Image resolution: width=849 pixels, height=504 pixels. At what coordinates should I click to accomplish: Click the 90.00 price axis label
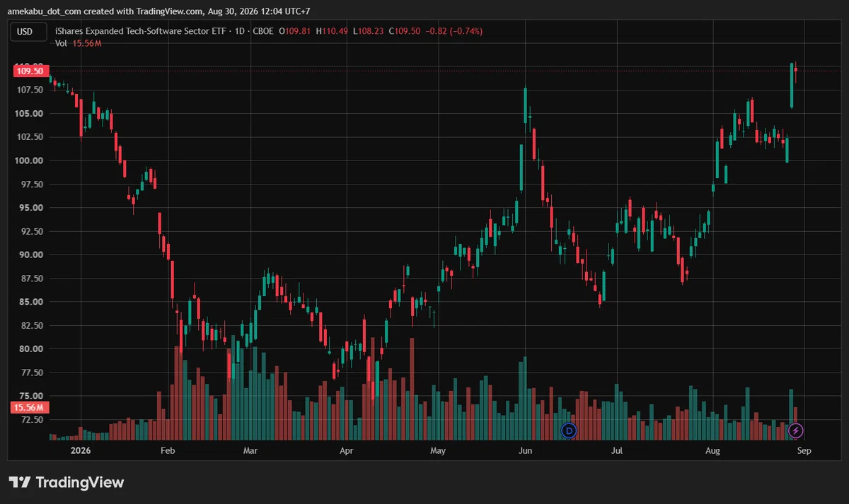point(31,254)
